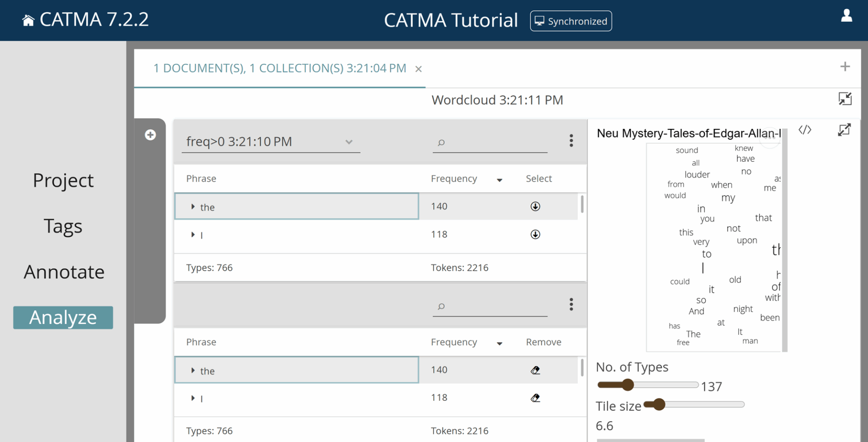
Task: Open the user account icon
Action: (x=846, y=16)
